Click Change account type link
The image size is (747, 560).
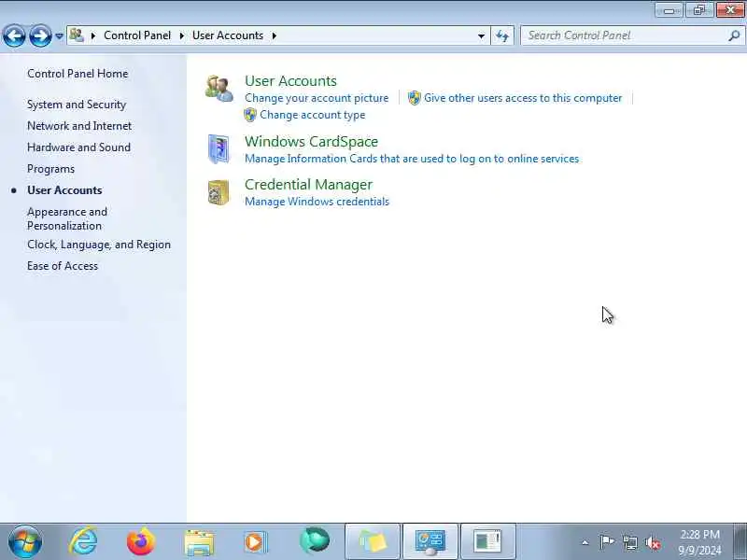click(x=313, y=115)
